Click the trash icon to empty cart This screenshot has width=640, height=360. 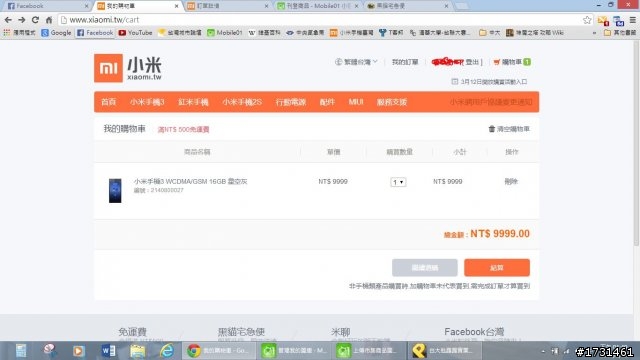coord(492,129)
